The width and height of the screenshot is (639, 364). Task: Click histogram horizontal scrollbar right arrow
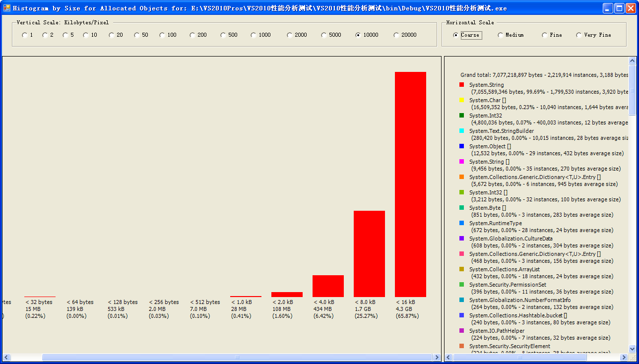[437, 357]
